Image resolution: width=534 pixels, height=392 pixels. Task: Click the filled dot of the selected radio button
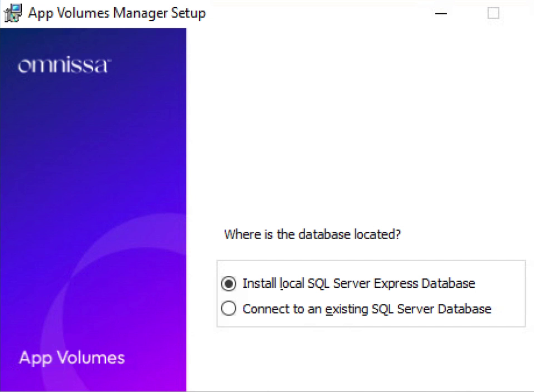coord(228,284)
